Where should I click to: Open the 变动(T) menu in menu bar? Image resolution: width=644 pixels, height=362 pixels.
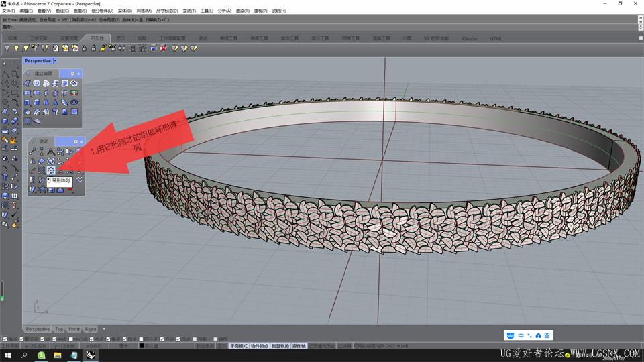189,11
